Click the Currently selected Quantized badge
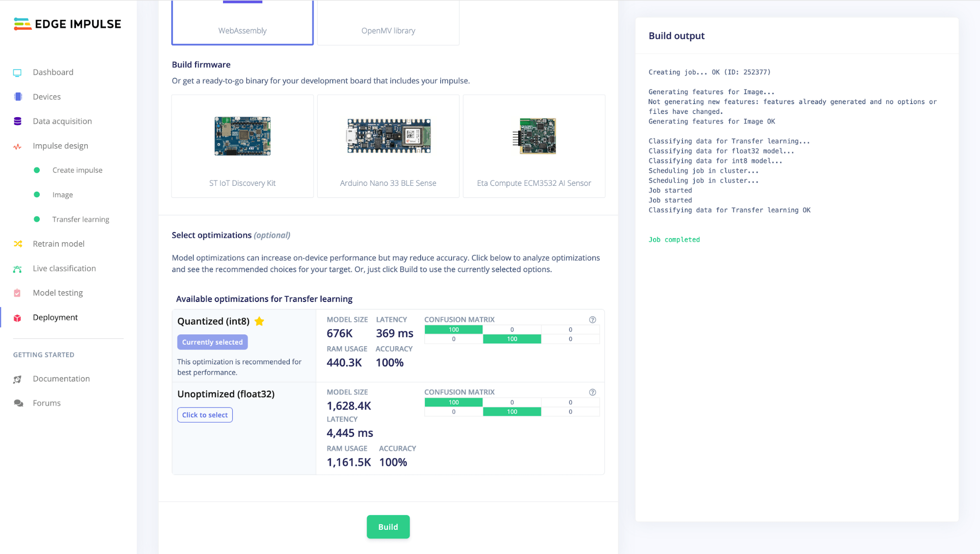This screenshot has height=554, width=980. 212,342
